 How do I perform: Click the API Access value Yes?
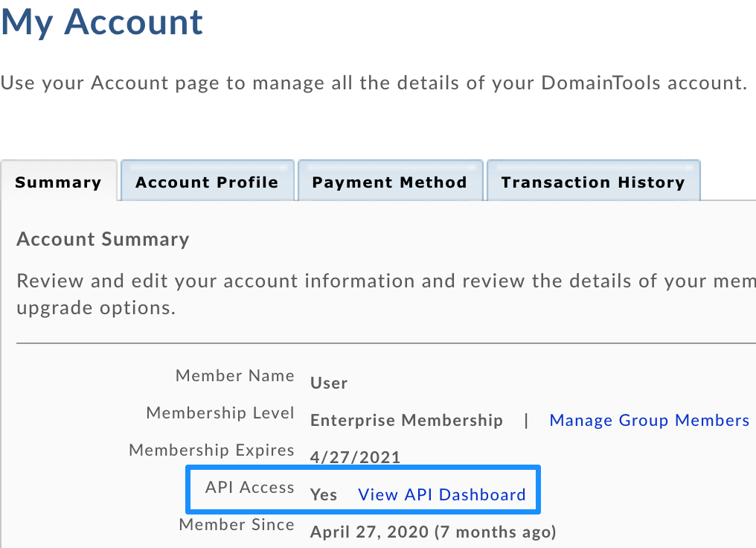324,494
